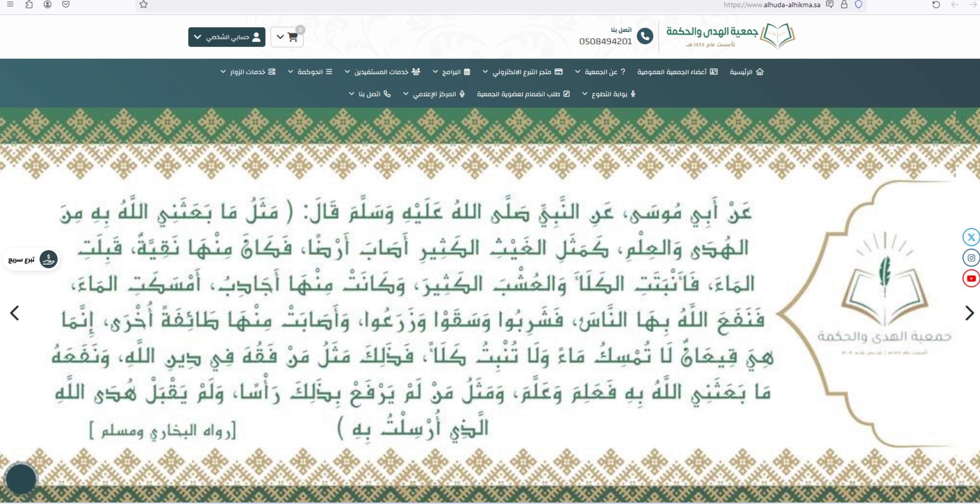Expand the حسابي الشخصي account dropdown
The height and width of the screenshot is (504, 980).
(227, 37)
